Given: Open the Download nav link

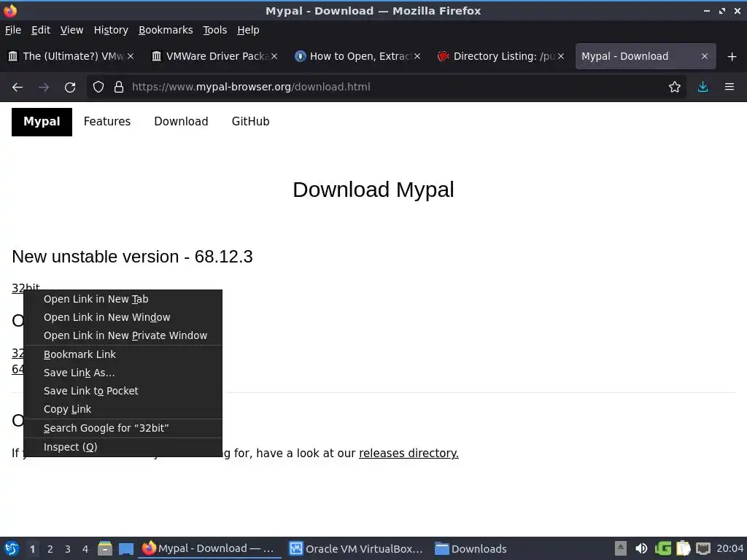Looking at the screenshot, I should pos(181,122).
